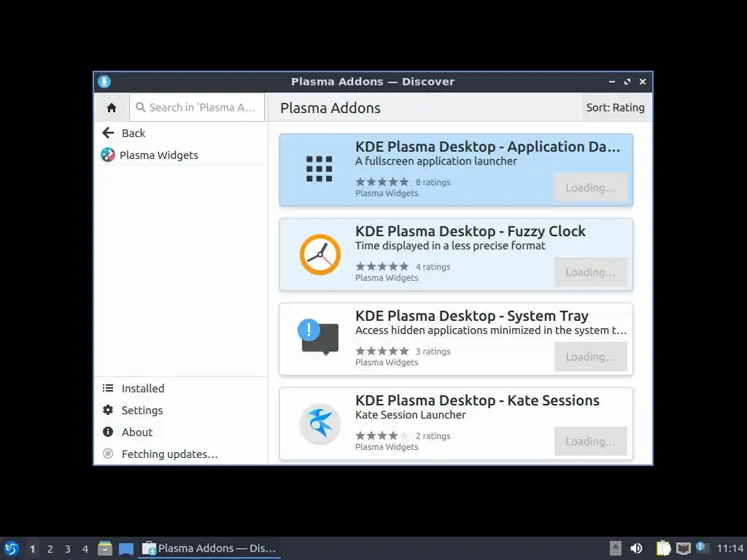Click star rating with '8 ratings'
The height and width of the screenshot is (560, 747).
(x=382, y=182)
